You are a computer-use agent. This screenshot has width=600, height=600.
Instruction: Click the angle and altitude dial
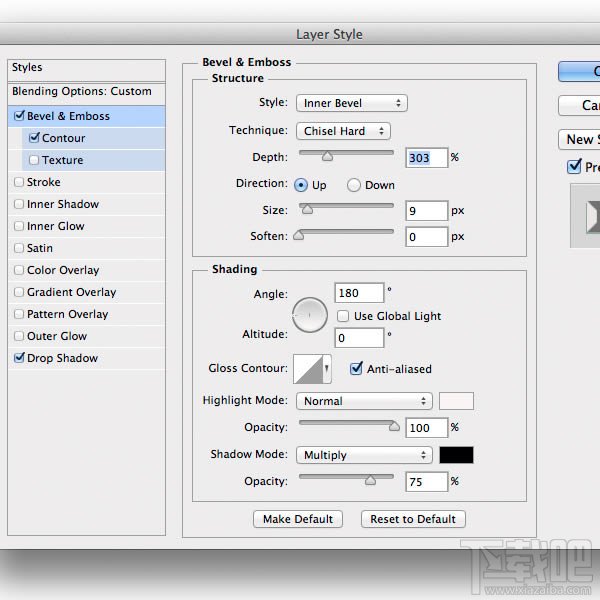[x=310, y=315]
